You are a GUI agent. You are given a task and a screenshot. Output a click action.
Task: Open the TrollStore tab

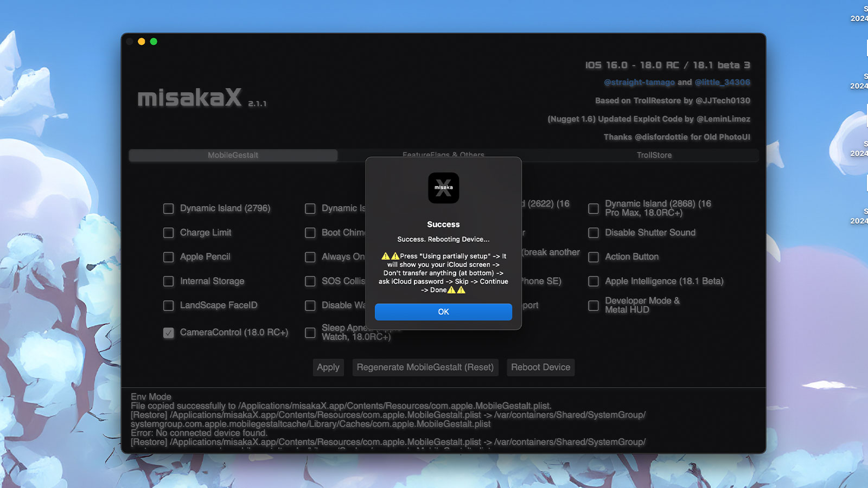[654, 155]
